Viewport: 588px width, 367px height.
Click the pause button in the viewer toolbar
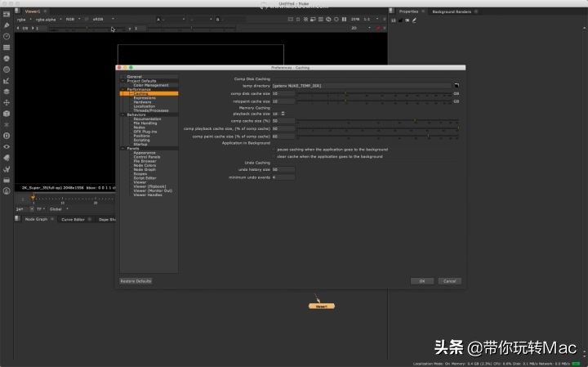click(x=344, y=19)
